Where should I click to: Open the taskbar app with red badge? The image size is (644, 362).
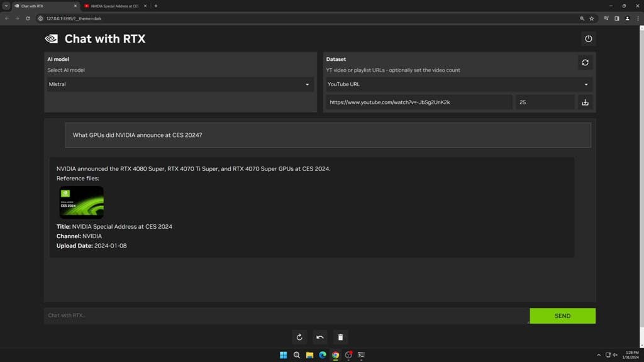(x=348, y=355)
